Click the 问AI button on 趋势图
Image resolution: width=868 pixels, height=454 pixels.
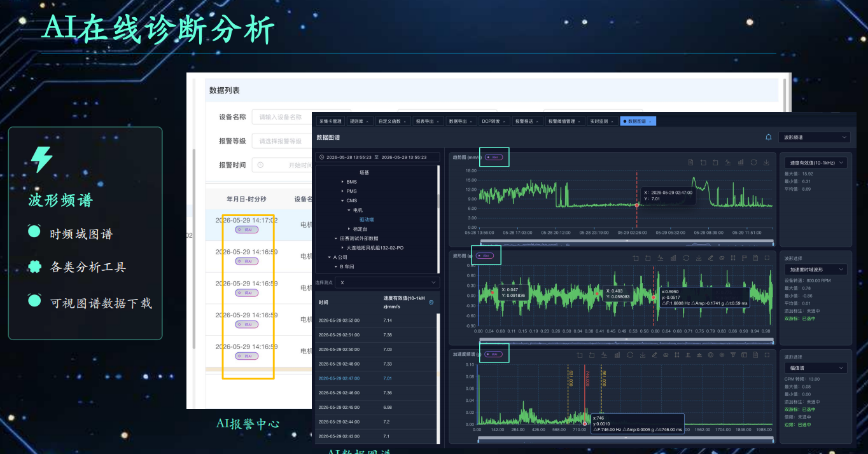pyautogui.click(x=494, y=156)
